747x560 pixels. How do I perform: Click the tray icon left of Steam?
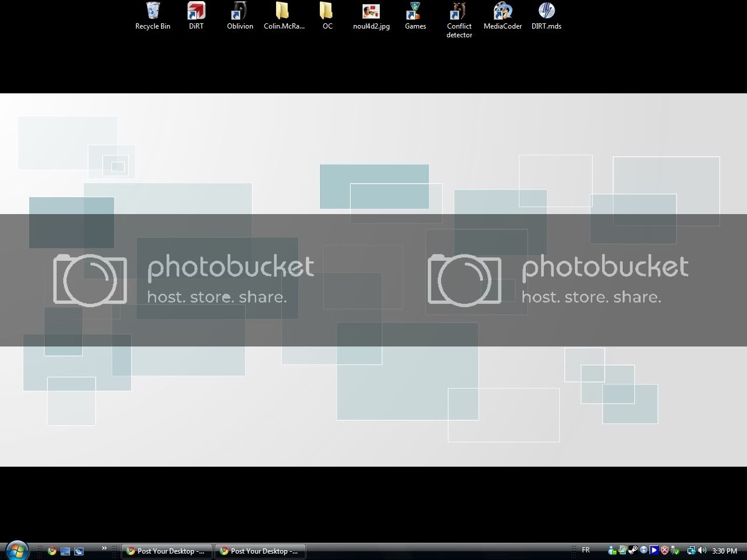(623, 550)
